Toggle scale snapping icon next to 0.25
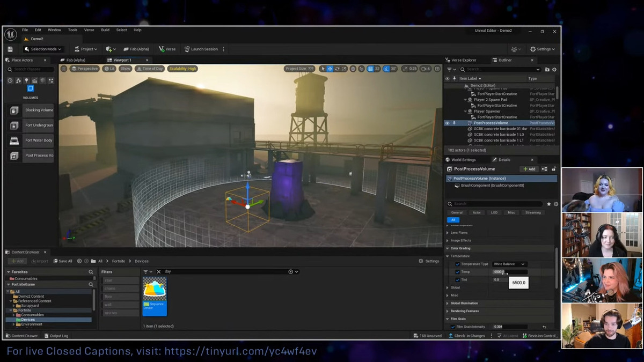The image size is (644, 362). click(405, 69)
